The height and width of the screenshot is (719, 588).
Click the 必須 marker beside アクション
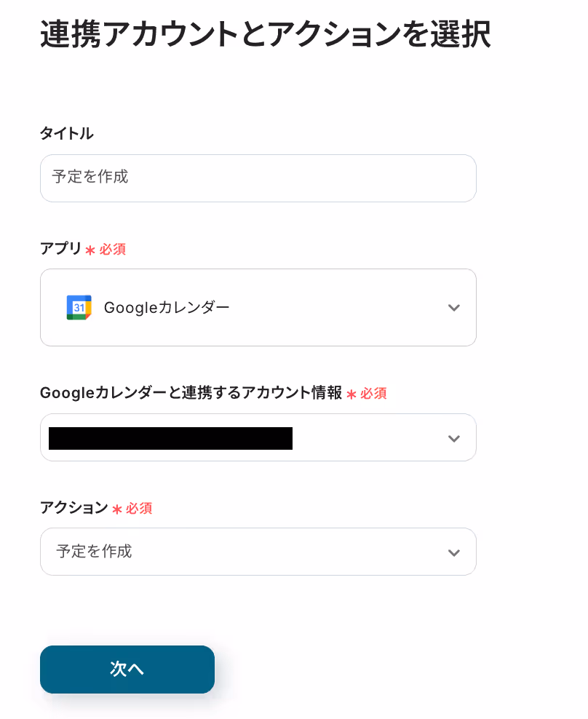tap(139, 509)
